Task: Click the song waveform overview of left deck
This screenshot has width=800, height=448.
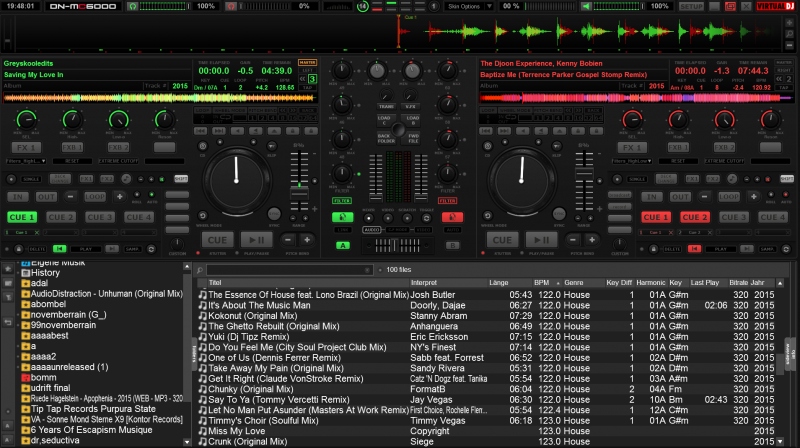Action: 159,97
